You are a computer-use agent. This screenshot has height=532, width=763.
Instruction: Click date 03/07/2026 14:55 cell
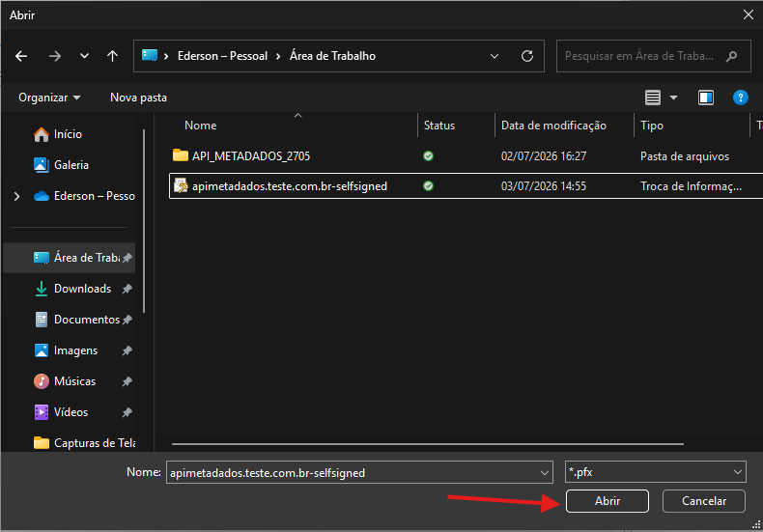tap(544, 186)
